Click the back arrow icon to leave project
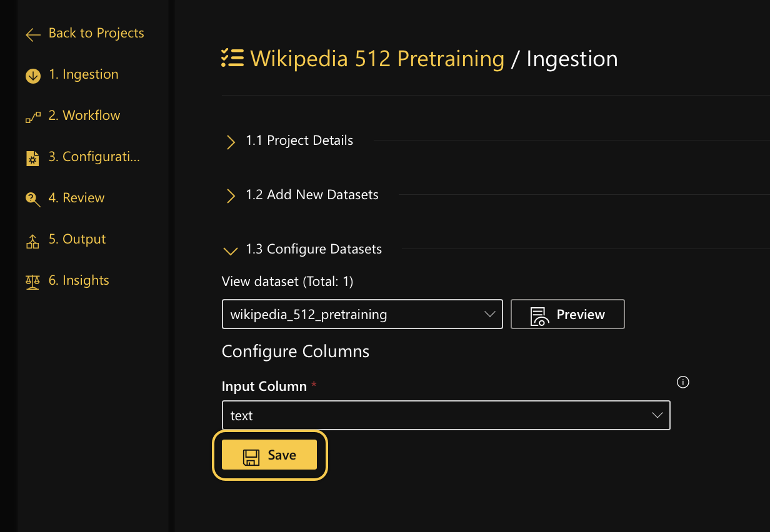The height and width of the screenshot is (532, 770). [32, 34]
